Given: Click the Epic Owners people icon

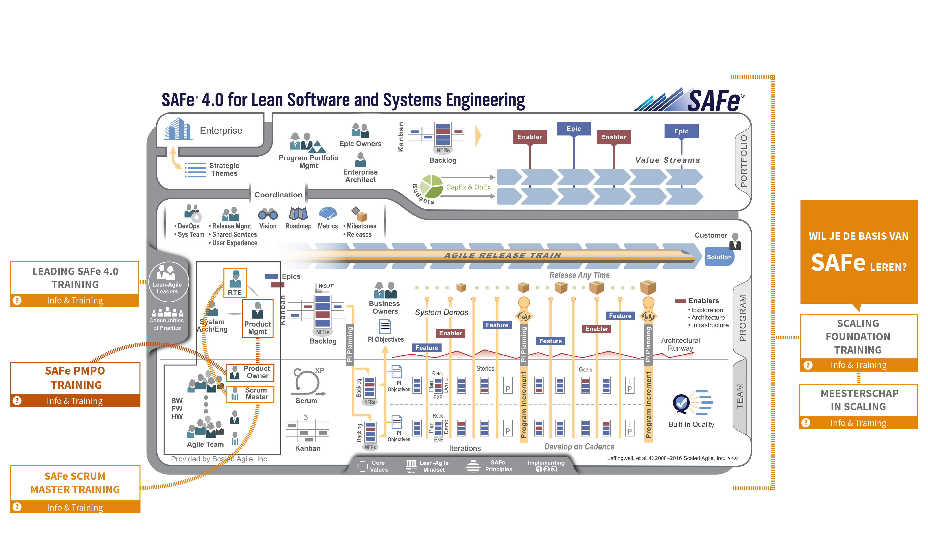Looking at the screenshot, I should [360, 130].
